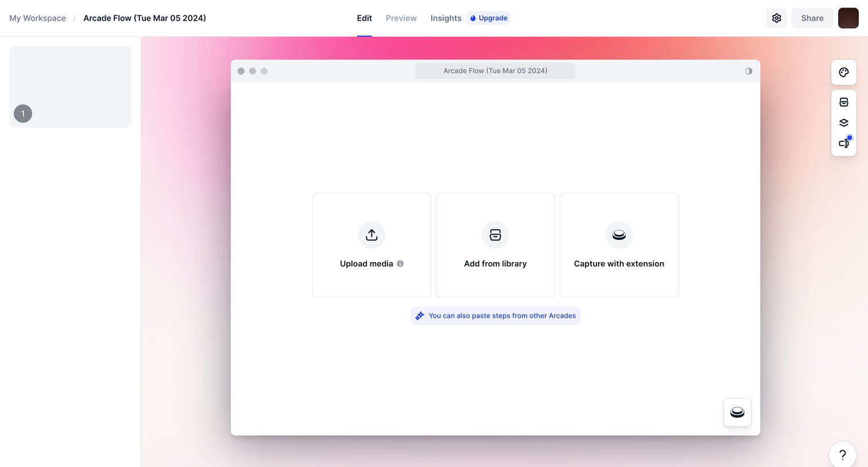Click the Share button
Image resolution: width=868 pixels, height=467 pixels.
(812, 18)
